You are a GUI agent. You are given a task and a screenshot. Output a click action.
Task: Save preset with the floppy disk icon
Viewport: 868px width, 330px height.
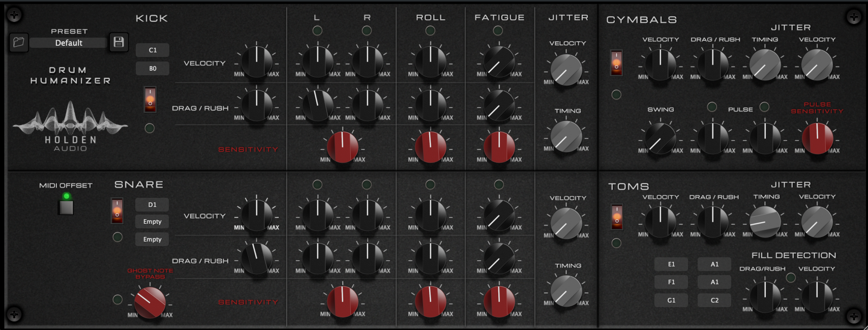click(x=118, y=42)
